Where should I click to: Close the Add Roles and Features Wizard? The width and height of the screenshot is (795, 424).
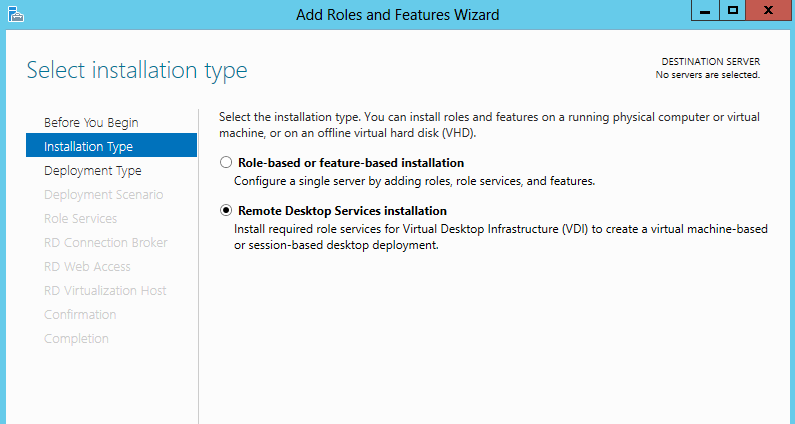[x=769, y=10]
